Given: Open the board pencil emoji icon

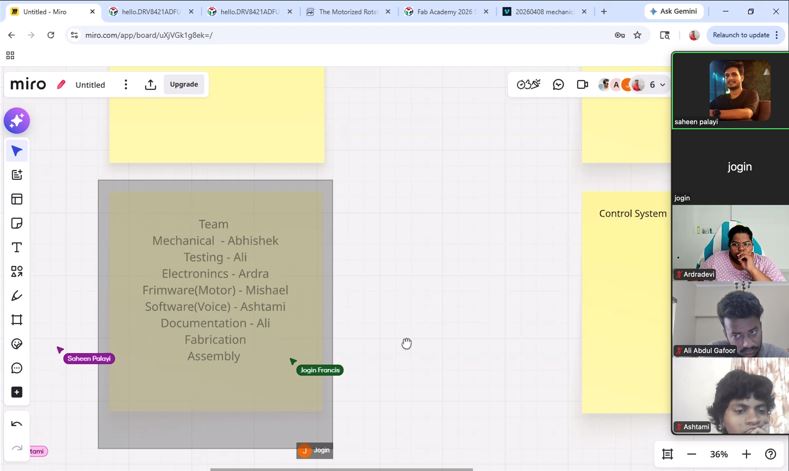Looking at the screenshot, I should click(x=61, y=85).
